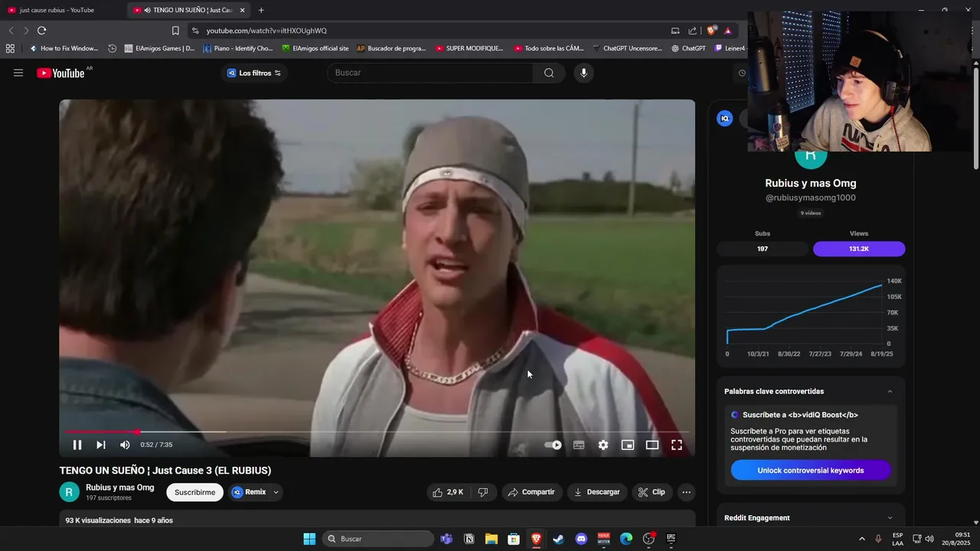Open the Buscador de progra... bookmark
Viewport: 980px width, 551px height.
[391, 48]
